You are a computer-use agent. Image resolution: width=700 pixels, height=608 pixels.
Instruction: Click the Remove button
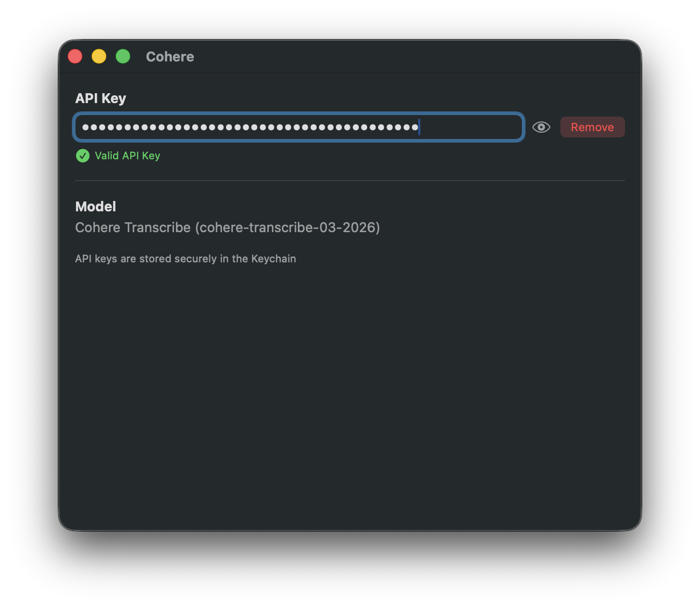pyautogui.click(x=592, y=127)
